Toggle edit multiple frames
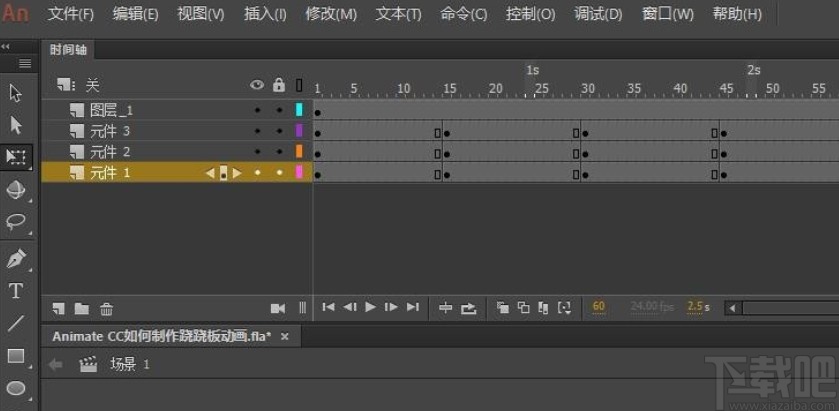The image size is (839, 411). coord(543,308)
